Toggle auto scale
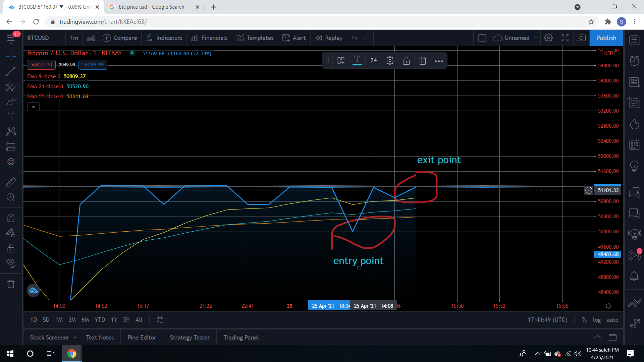The width and height of the screenshot is (644, 362). point(612,320)
